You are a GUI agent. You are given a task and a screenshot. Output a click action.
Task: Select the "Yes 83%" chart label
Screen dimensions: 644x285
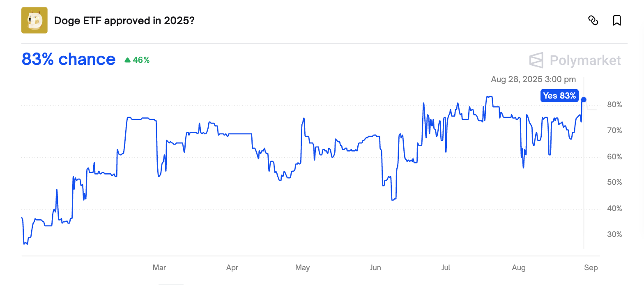tap(559, 96)
